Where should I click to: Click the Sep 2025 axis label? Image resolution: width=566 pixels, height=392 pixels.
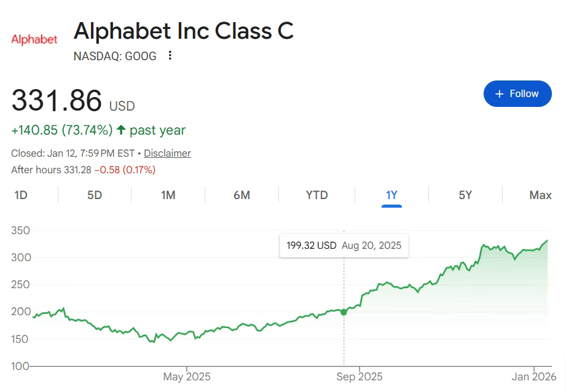pyautogui.click(x=358, y=377)
